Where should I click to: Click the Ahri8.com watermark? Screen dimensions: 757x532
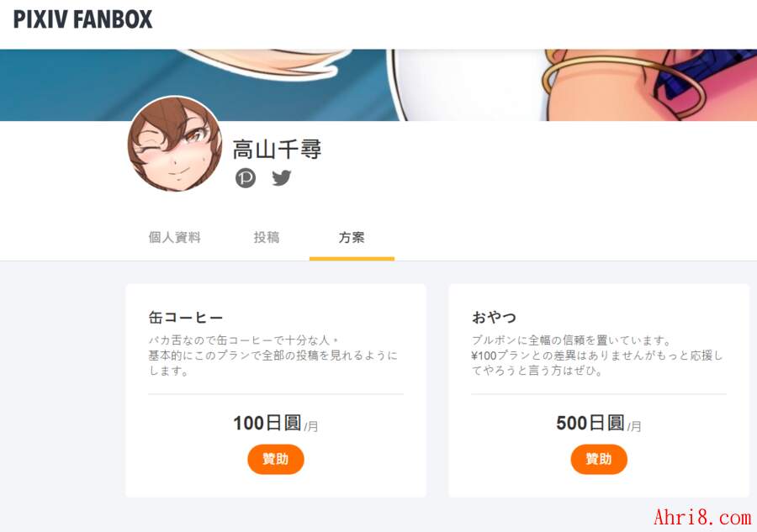pyautogui.click(x=702, y=518)
